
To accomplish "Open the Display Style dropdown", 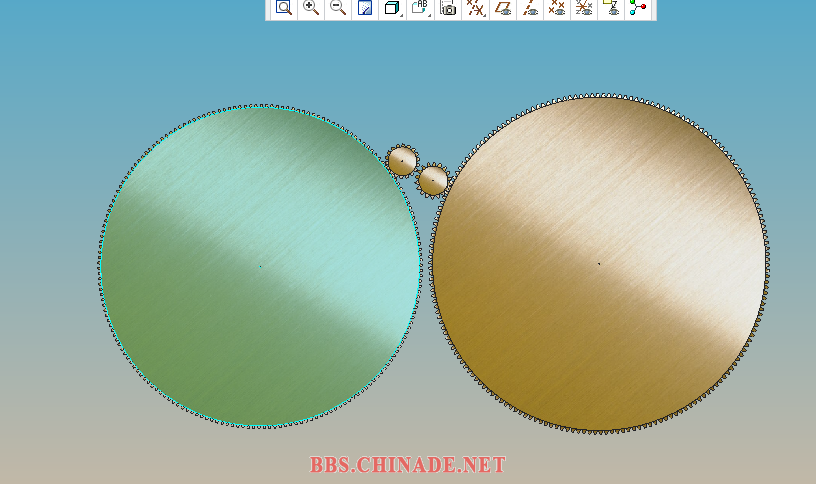I will click(x=392, y=8).
